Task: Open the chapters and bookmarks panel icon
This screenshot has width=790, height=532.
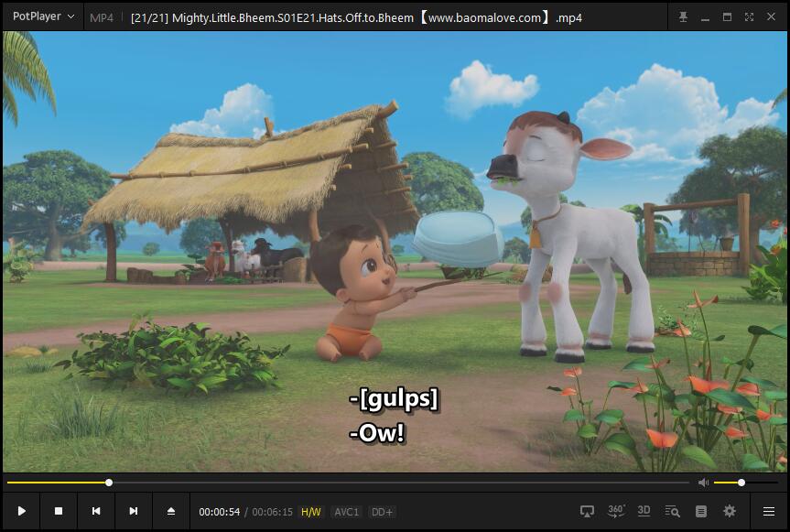Action: click(x=701, y=511)
